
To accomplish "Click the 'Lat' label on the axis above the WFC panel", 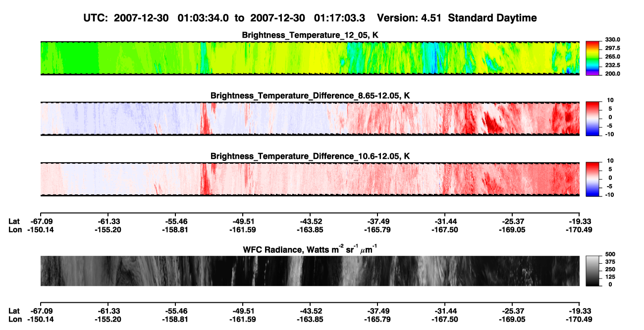I will (x=14, y=221).
